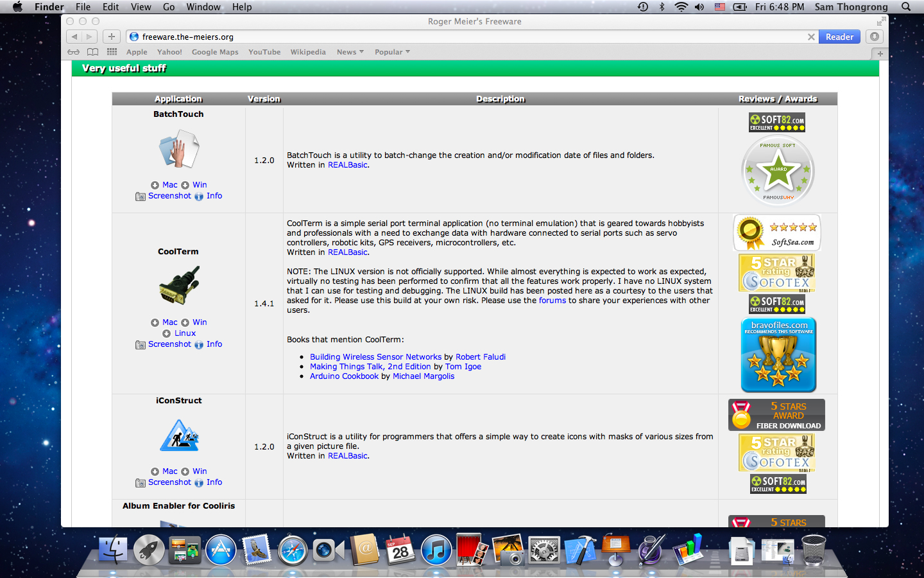Click the CoolTerm Sofotex 5 star badge
Screen dimensions: 924x578
coord(777,273)
